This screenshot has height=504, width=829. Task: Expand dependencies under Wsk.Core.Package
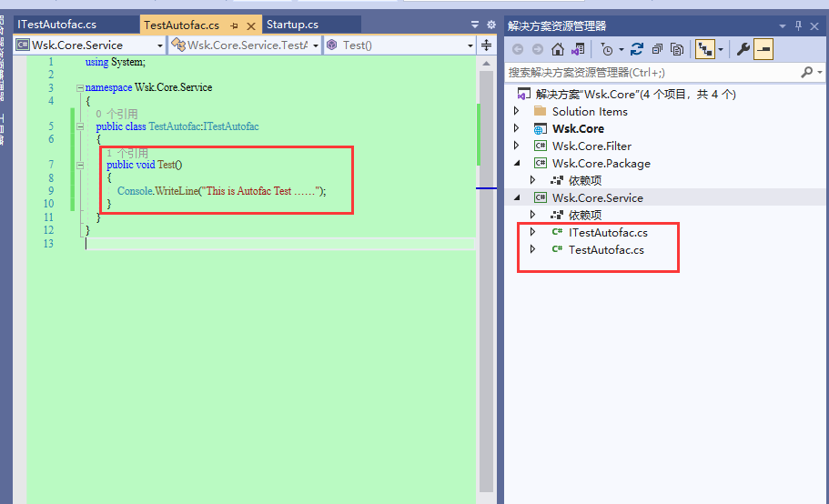533,180
